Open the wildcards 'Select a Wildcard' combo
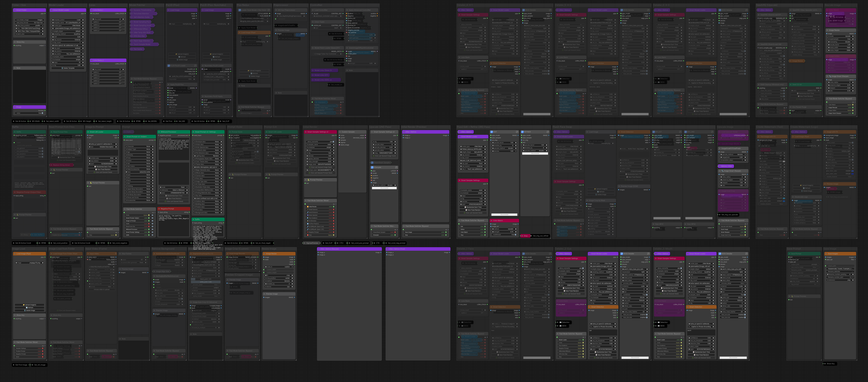This screenshot has width=868, height=382. tap(174, 190)
